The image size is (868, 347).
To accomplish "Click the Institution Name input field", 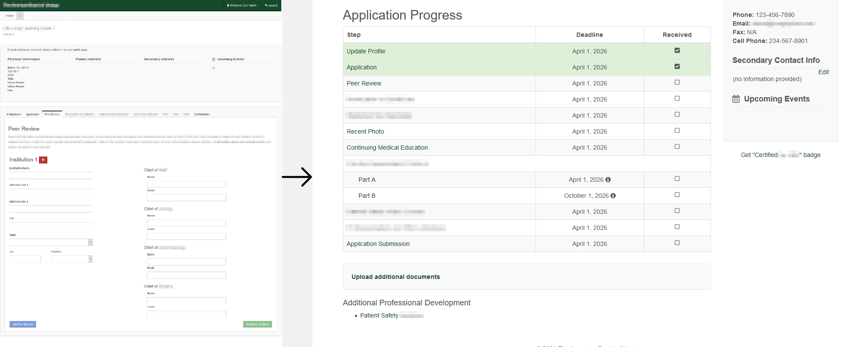I will click(51, 175).
